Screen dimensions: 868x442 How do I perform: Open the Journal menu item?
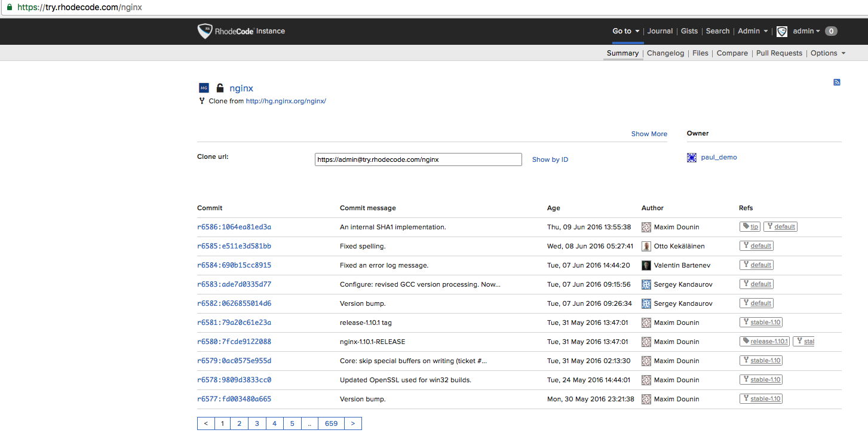point(660,31)
